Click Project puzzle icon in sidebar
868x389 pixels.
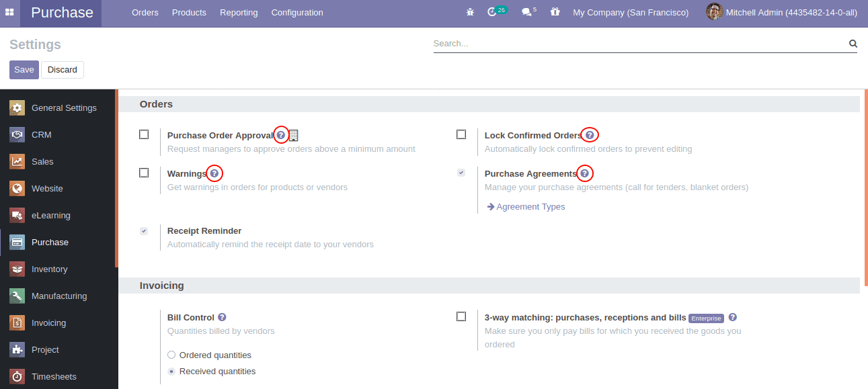pos(17,349)
